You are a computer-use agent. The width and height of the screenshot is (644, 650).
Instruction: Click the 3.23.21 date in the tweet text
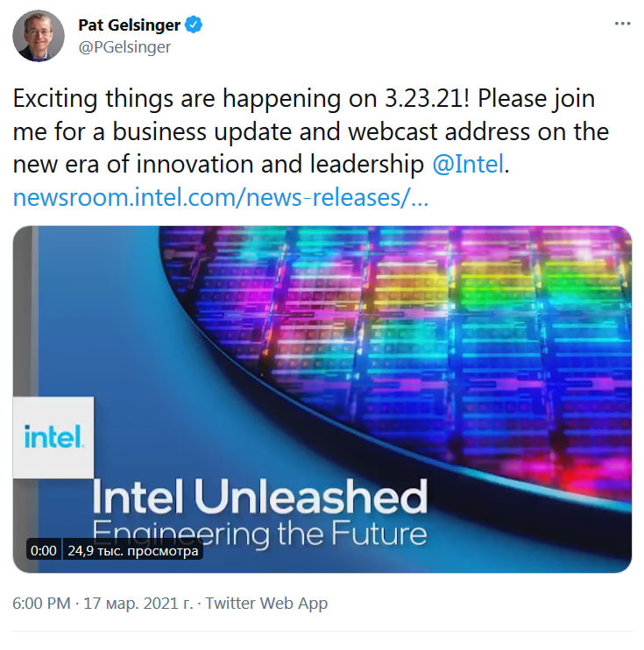419,99
